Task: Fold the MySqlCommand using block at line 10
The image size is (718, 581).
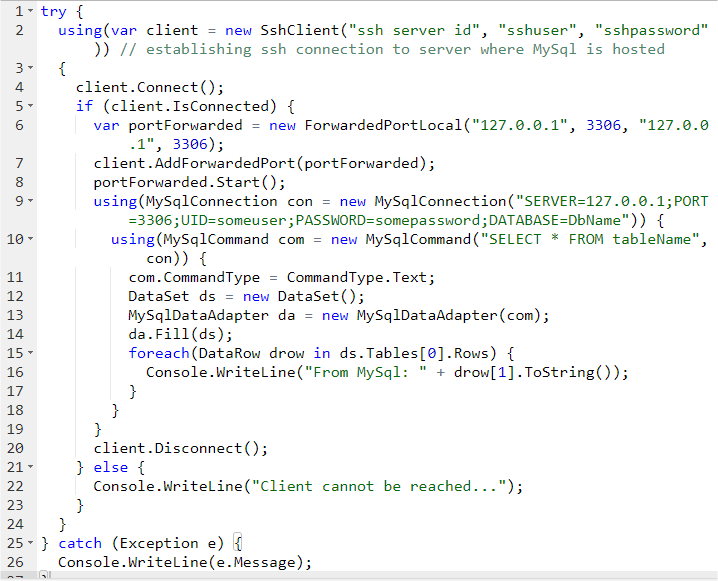Action: pyautogui.click(x=31, y=239)
